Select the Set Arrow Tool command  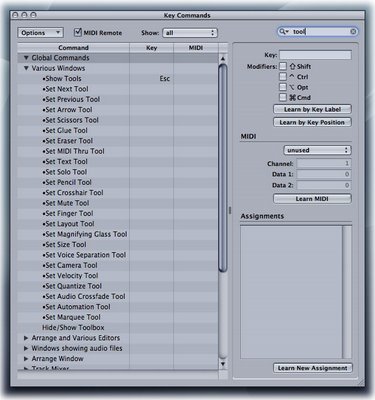point(67,110)
